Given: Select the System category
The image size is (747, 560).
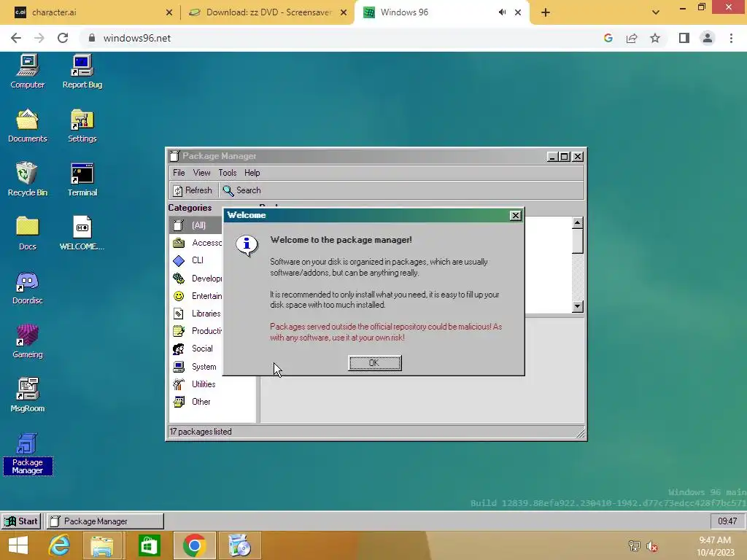Looking at the screenshot, I should pos(196,367).
